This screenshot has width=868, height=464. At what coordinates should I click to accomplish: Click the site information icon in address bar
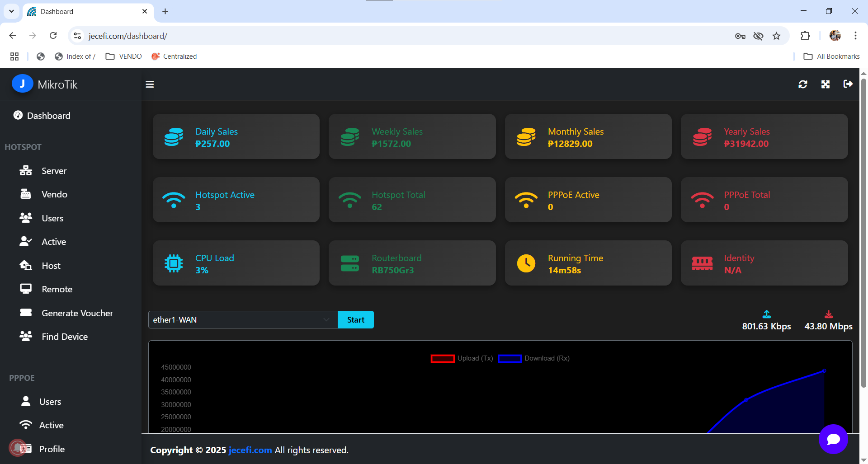(78, 36)
